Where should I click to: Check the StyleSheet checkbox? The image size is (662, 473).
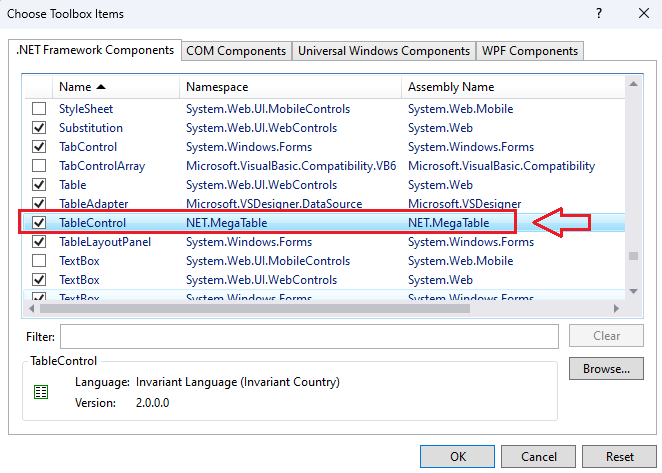click(39, 109)
